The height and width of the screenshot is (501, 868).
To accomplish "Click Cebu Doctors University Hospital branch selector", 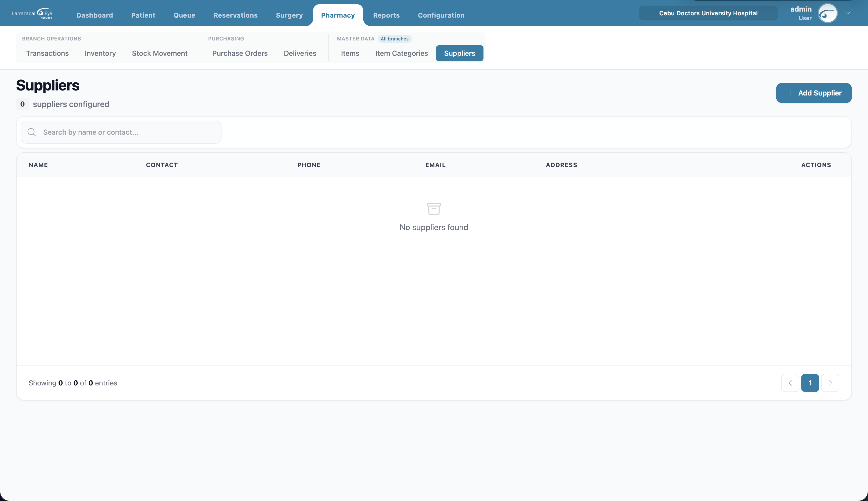I will [x=708, y=13].
